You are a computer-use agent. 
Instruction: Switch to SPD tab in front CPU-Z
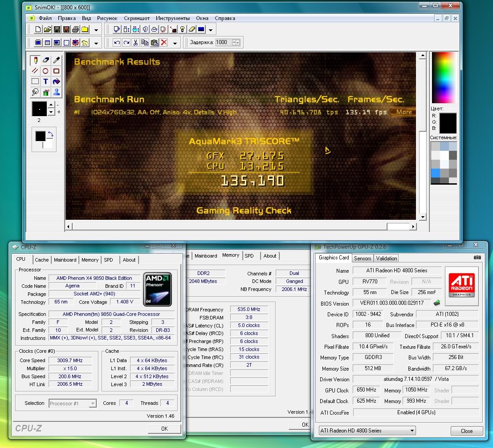click(109, 260)
